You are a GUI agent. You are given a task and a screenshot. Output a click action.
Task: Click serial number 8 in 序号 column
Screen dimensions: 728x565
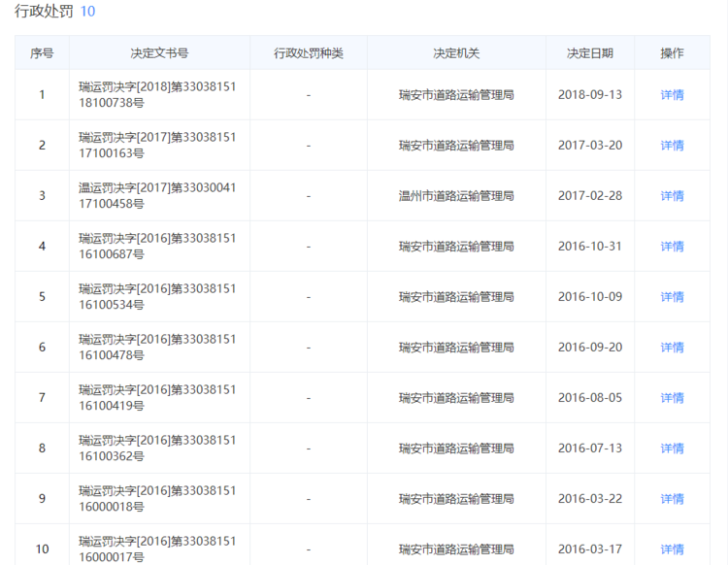pyautogui.click(x=42, y=449)
